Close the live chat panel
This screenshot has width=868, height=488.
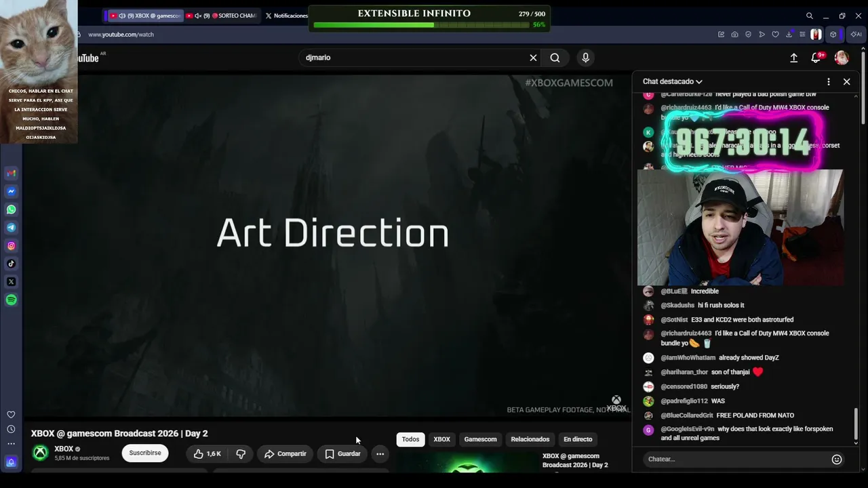pyautogui.click(x=846, y=81)
